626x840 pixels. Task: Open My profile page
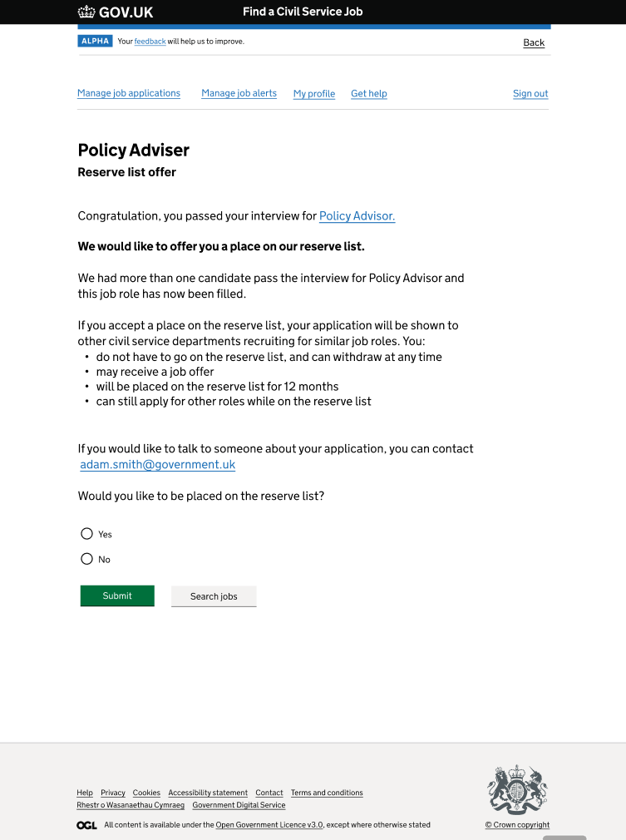click(314, 94)
